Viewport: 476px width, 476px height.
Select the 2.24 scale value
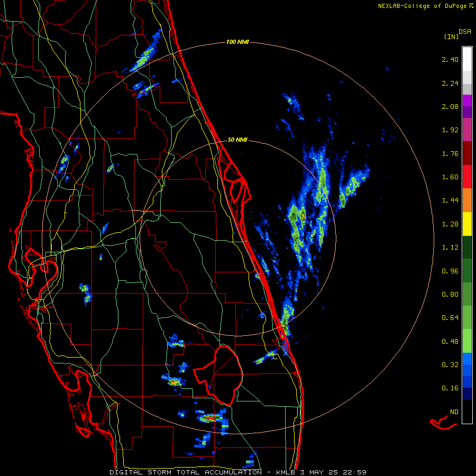point(450,83)
